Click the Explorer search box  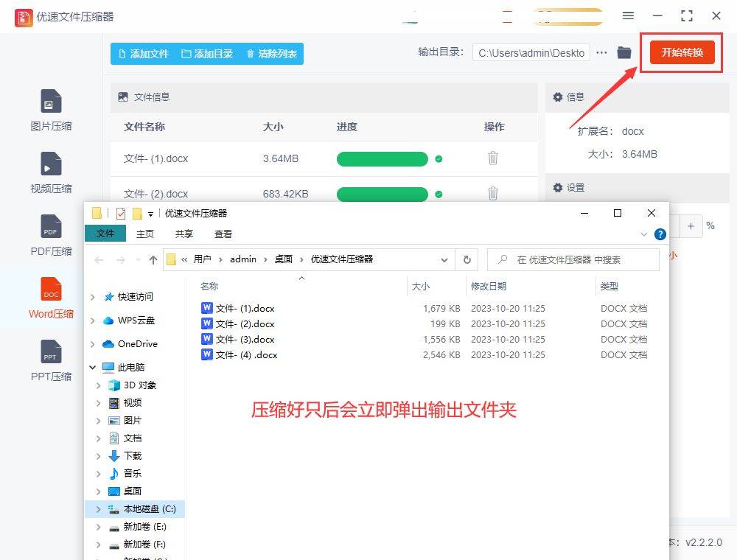coord(573,260)
